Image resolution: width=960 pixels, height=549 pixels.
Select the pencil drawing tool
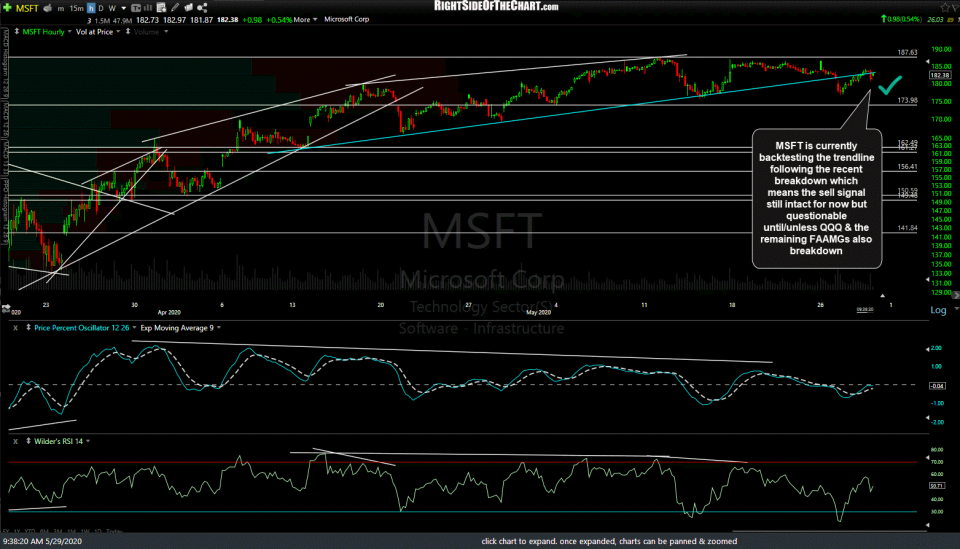[x=175, y=8]
